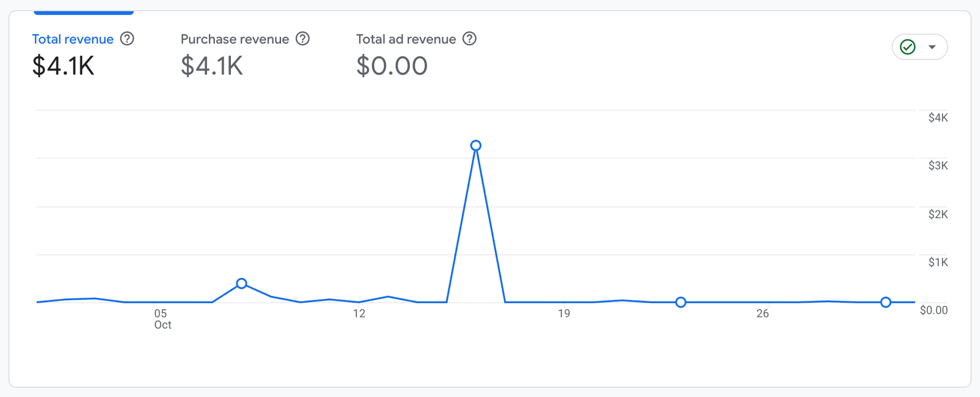Click the help icon beside Total ad revenue

pyautogui.click(x=469, y=39)
